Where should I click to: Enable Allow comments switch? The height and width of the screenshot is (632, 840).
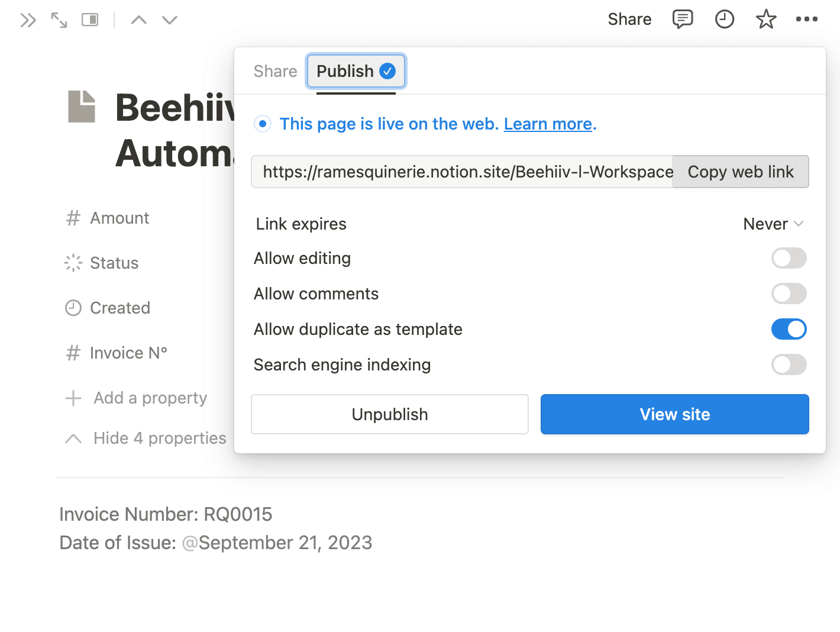(789, 294)
